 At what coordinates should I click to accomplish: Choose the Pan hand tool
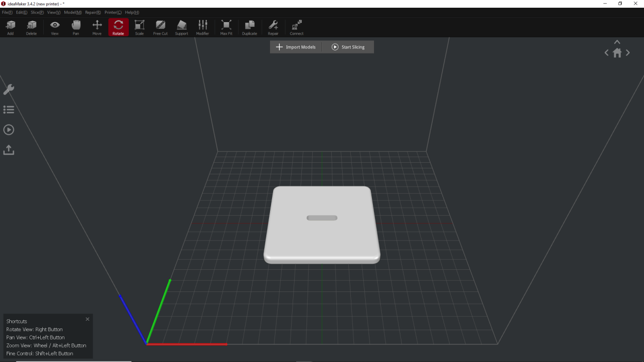[76, 27]
